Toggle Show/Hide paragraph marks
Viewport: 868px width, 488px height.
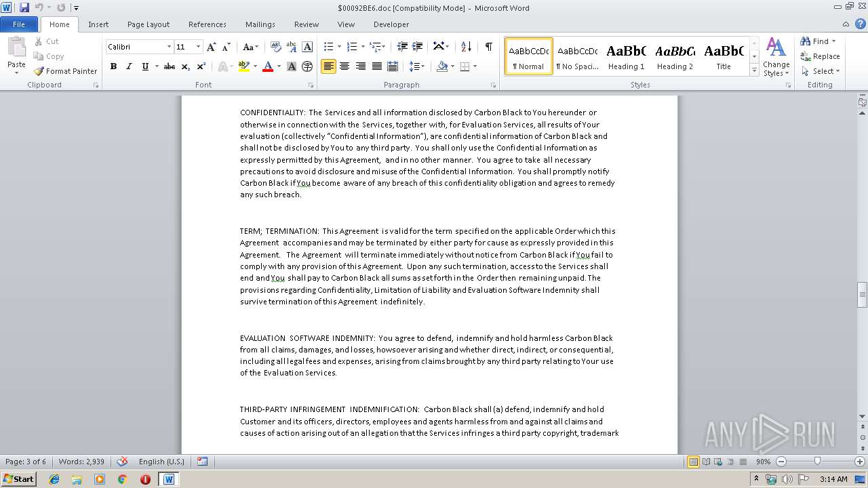click(x=488, y=47)
